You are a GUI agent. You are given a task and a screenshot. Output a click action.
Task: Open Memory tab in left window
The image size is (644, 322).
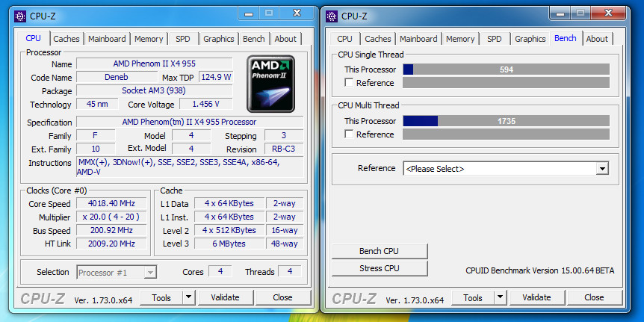coord(149,39)
